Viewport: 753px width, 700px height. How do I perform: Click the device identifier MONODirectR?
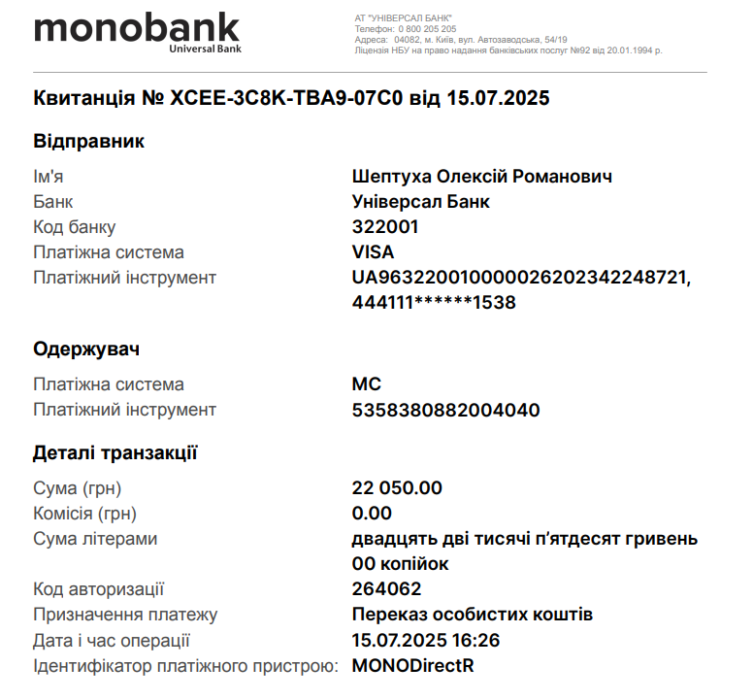pyautogui.click(x=412, y=665)
